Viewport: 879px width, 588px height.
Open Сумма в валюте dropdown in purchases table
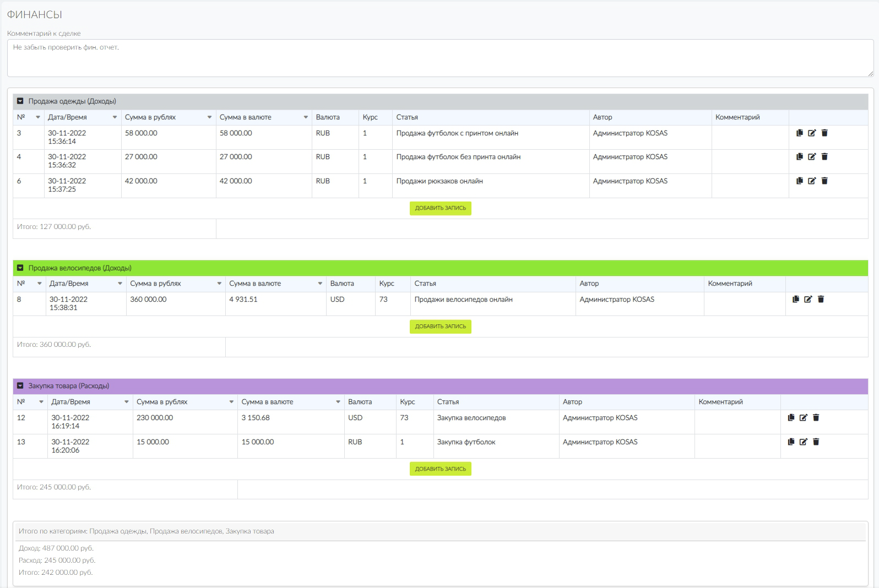click(338, 402)
